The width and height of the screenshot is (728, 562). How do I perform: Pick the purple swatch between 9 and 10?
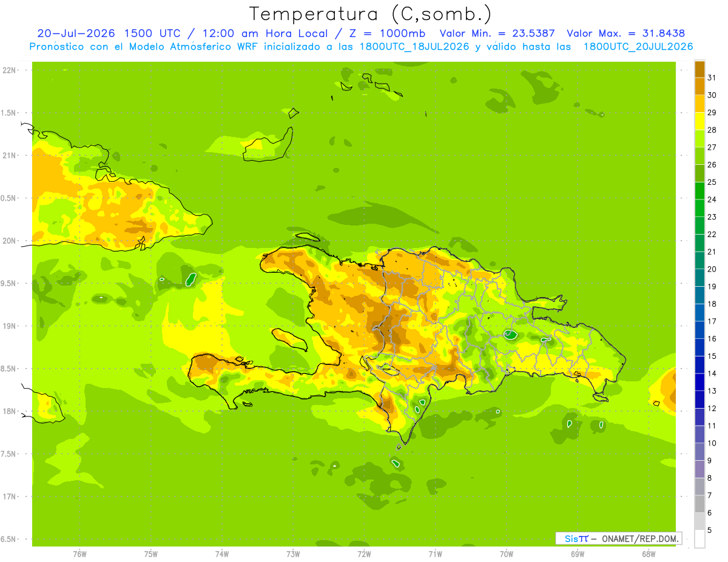tap(699, 452)
